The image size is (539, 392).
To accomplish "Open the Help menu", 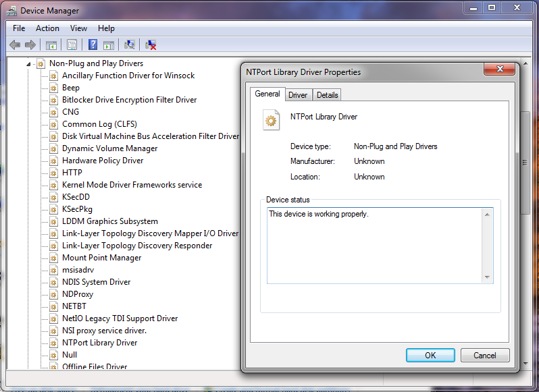I will (106, 28).
